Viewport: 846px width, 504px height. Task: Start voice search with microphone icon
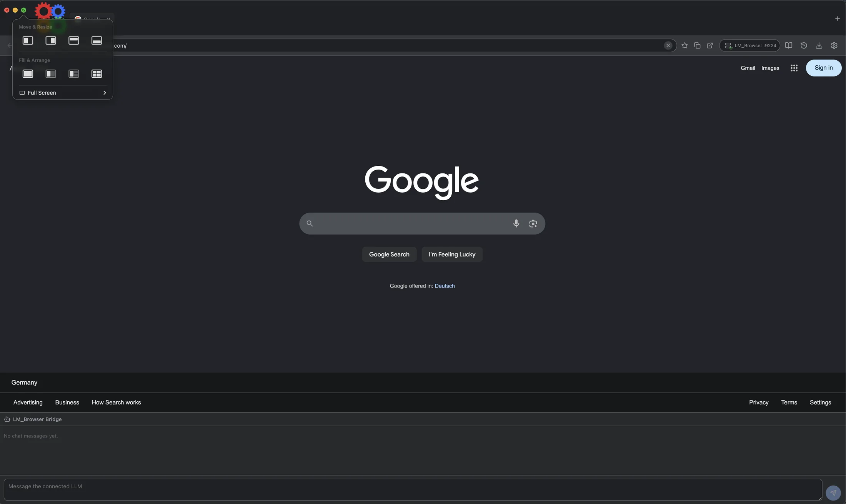(x=516, y=223)
